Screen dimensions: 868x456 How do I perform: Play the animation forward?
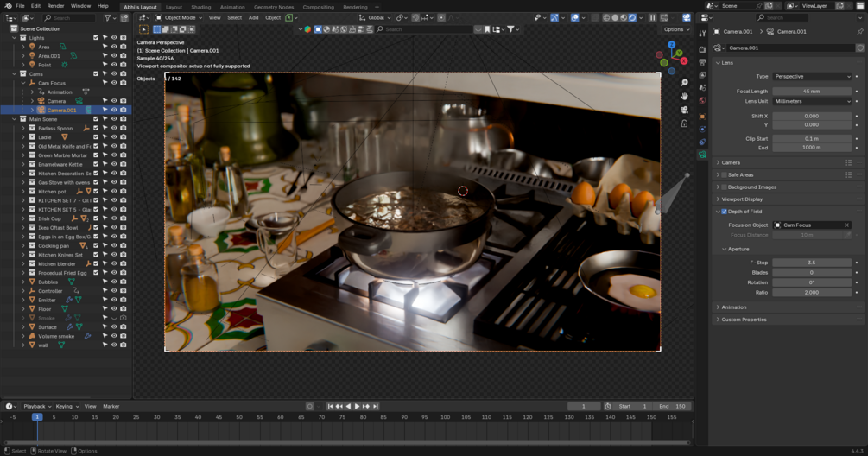coord(357,406)
